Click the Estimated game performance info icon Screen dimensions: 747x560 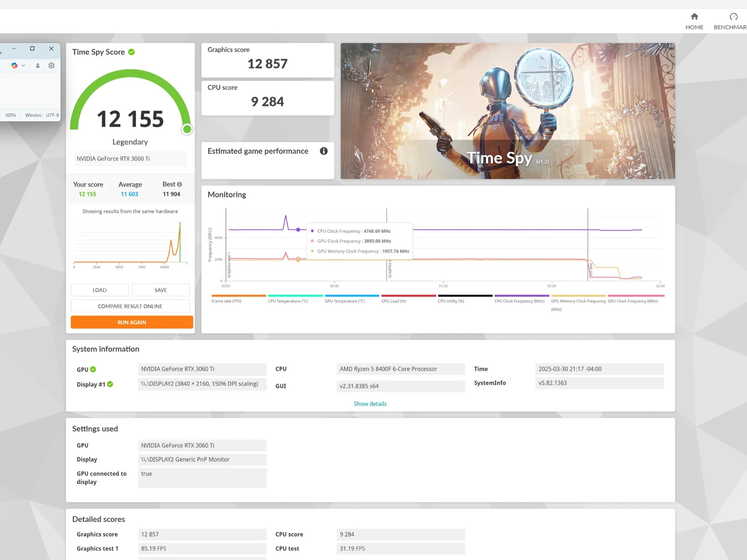click(x=324, y=151)
